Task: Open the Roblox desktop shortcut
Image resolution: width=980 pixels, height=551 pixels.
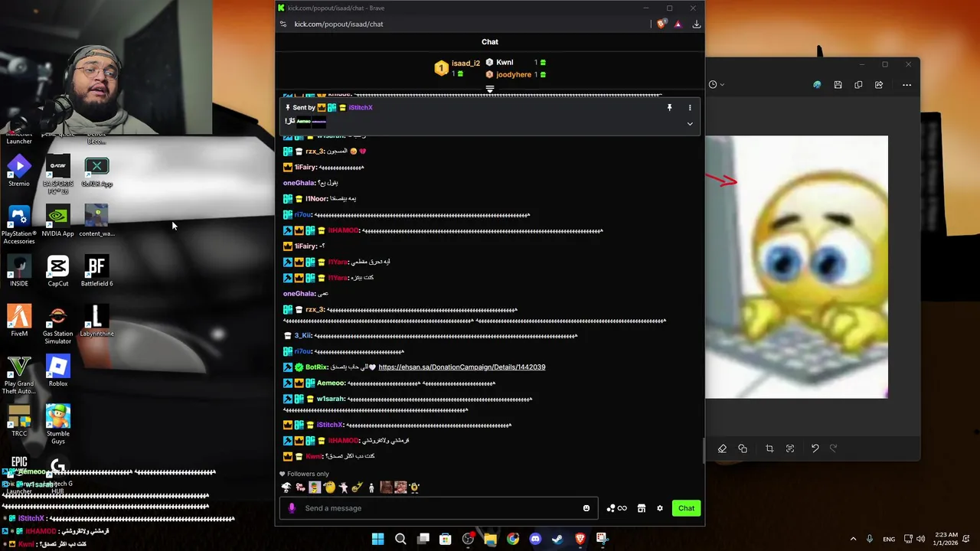Action: pyautogui.click(x=58, y=371)
